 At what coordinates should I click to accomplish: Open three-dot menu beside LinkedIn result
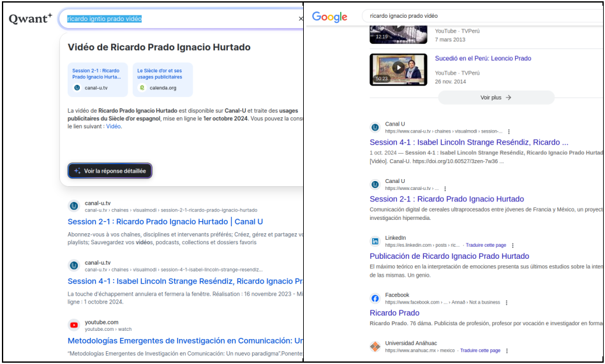click(x=512, y=245)
